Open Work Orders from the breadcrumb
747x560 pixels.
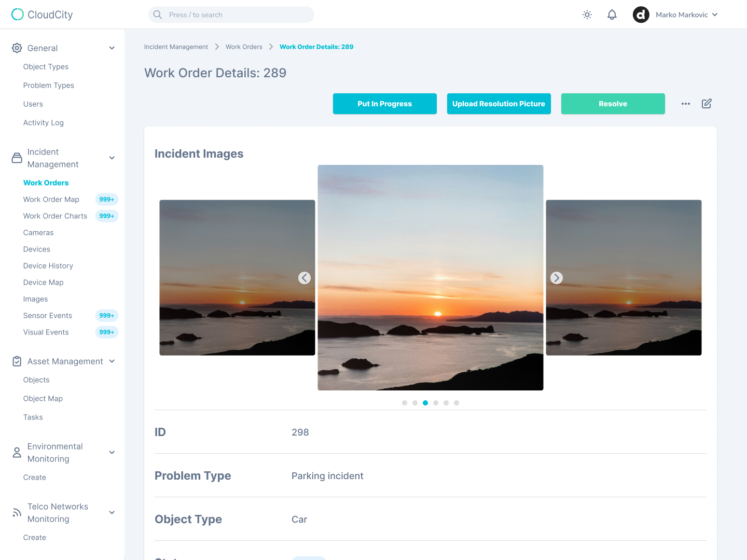(x=244, y=47)
